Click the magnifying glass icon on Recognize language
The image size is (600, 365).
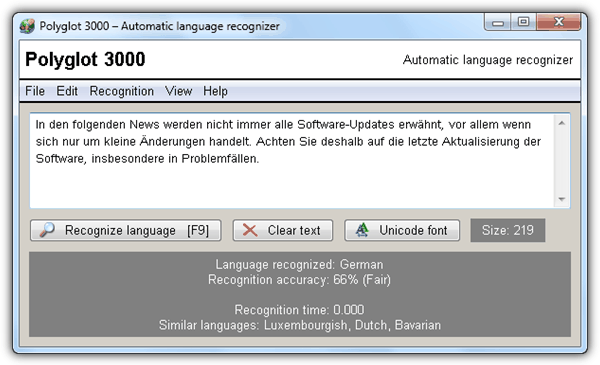[x=47, y=230]
